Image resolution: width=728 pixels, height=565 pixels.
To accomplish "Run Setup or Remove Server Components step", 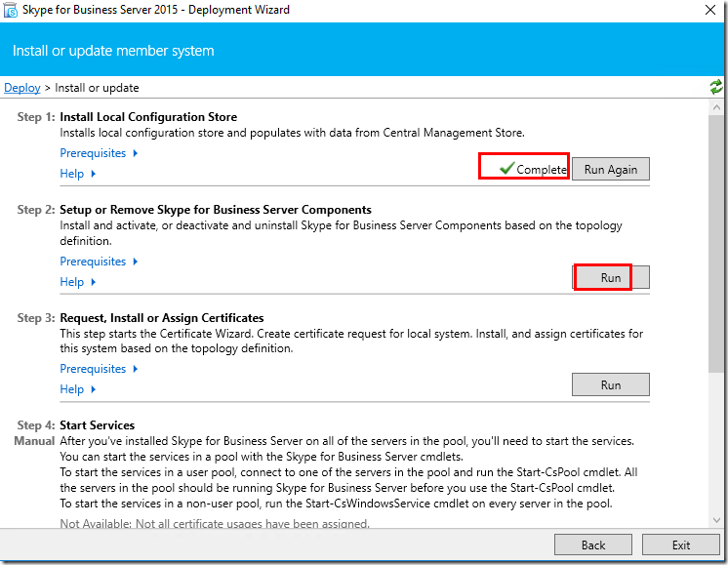I will coord(611,277).
